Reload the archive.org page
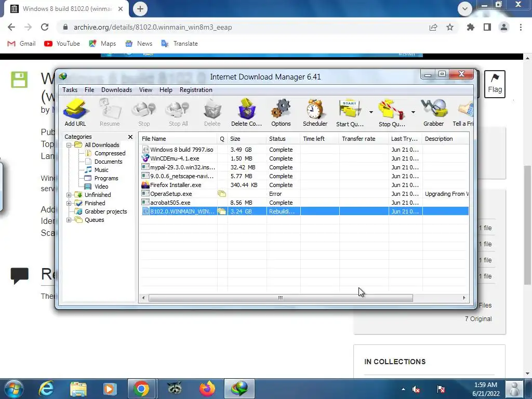The width and height of the screenshot is (532, 399). [45, 27]
